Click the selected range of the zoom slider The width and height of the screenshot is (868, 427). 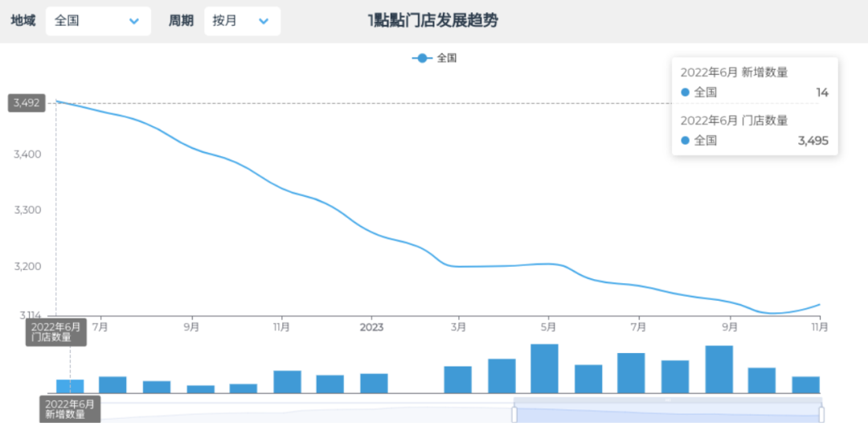coord(668,414)
